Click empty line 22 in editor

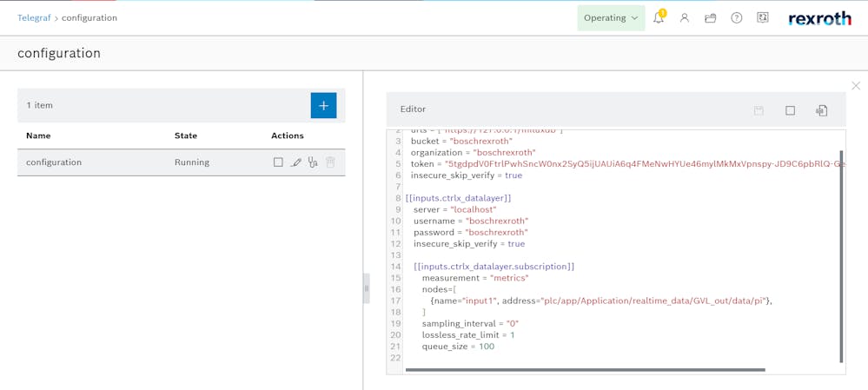(620, 358)
